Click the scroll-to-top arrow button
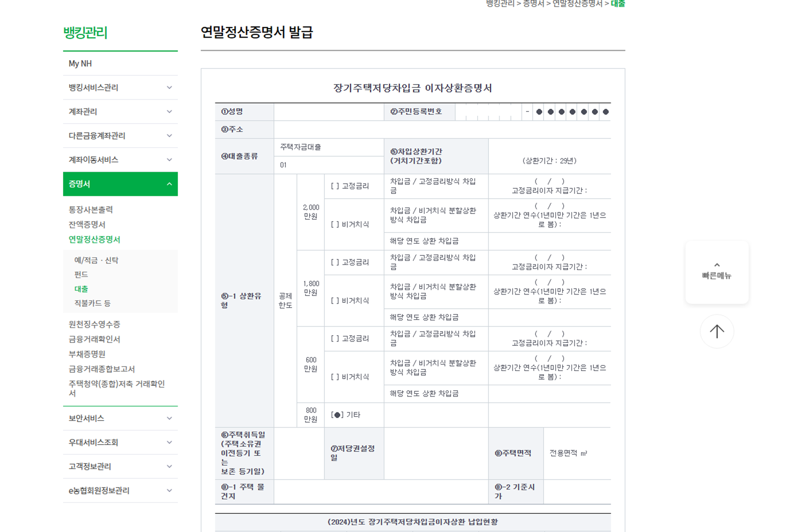Viewport: 798px width, 532px height. click(x=716, y=331)
